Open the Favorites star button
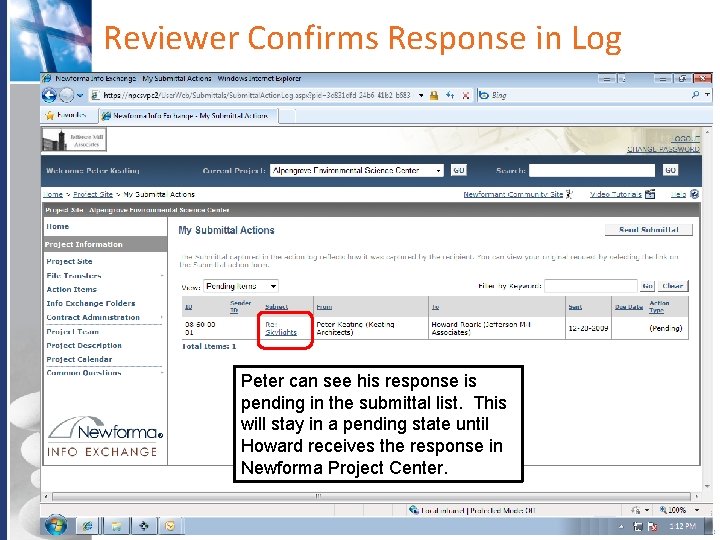Viewport: 720px width, 540px height. 66,115
